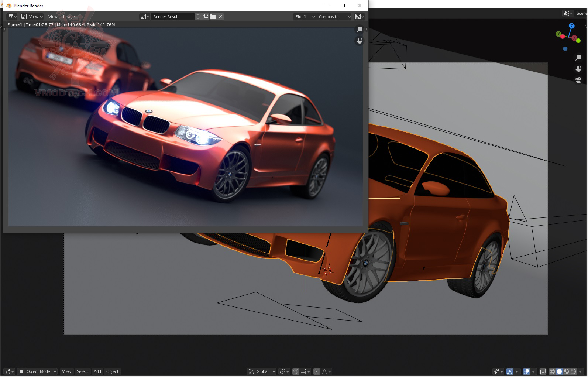Open the View menu in the image editor
The width and height of the screenshot is (588, 377).
[x=53, y=17]
